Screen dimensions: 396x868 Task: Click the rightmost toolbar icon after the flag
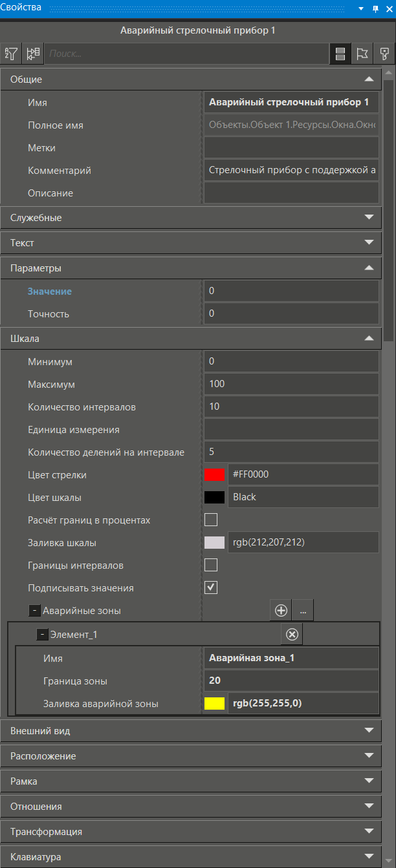pyautogui.click(x=384, y=54)
